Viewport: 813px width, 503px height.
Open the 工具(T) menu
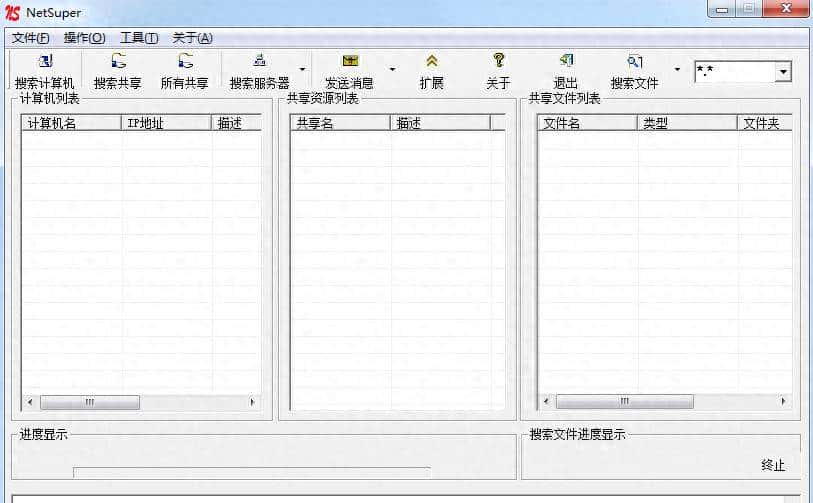139,38
